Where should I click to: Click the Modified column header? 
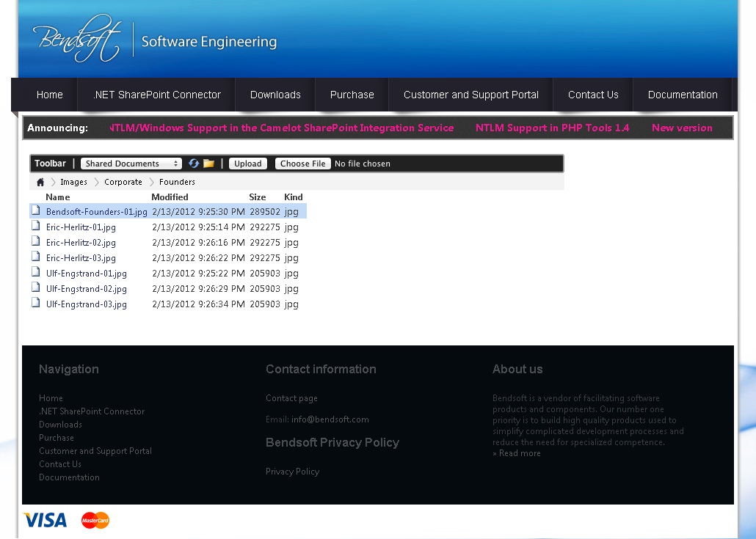point(170,197)
